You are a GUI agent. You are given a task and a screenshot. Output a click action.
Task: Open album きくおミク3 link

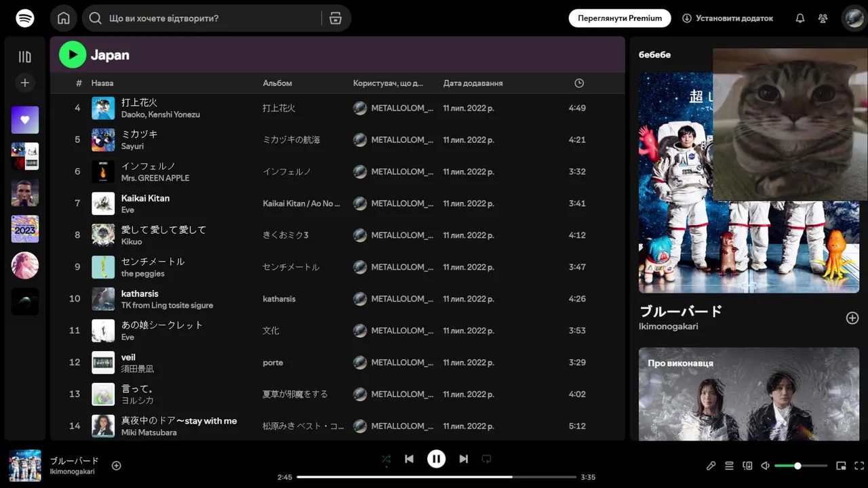click(285, 235)
